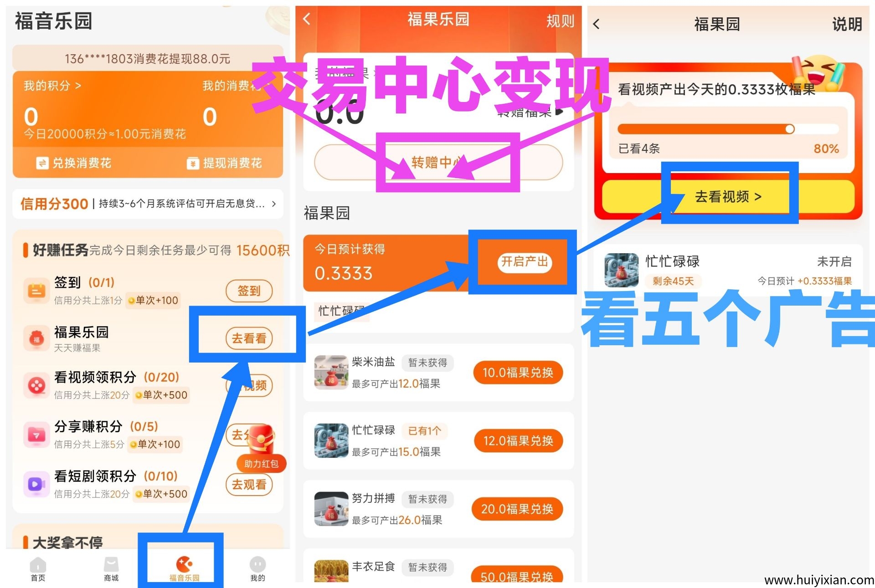Click the 去看视频 yellow button
Viewport: 875px width, 588px height.
(x=728, y=196)
